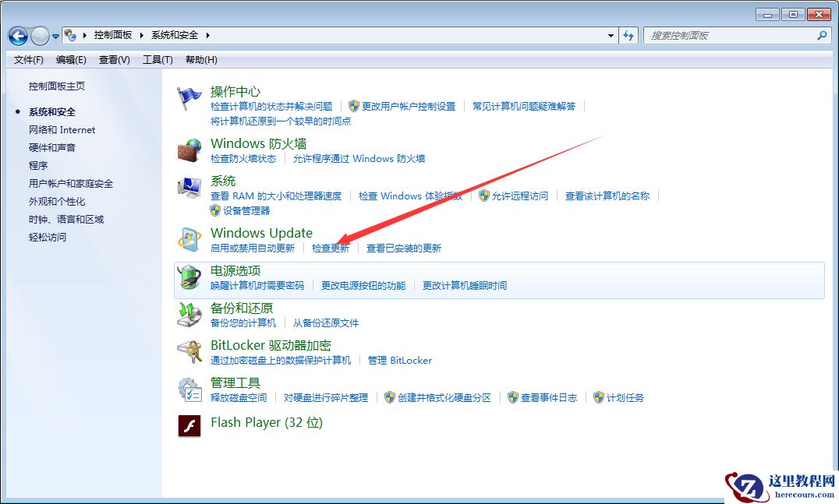Image resolution: width=839 pixels, height=504 pixels.
Task: Click the Windows 防火墙 globe icon
Action: pos(189,150)
